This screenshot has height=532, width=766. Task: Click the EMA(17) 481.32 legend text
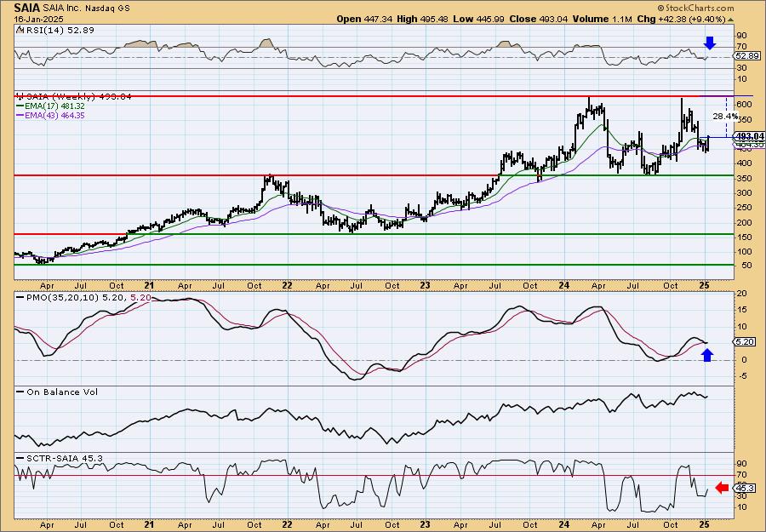[x=54, y=106]
